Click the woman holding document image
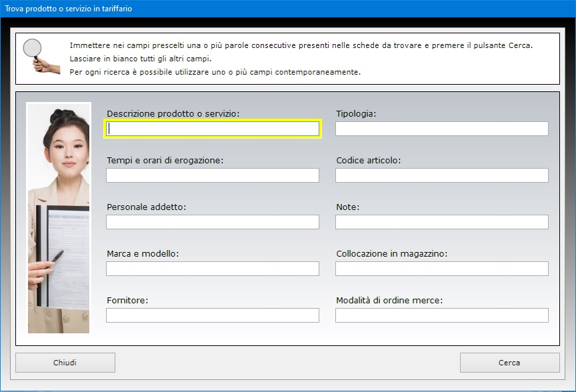The width and height of the screenshot is (576, 392). point(59,218)
